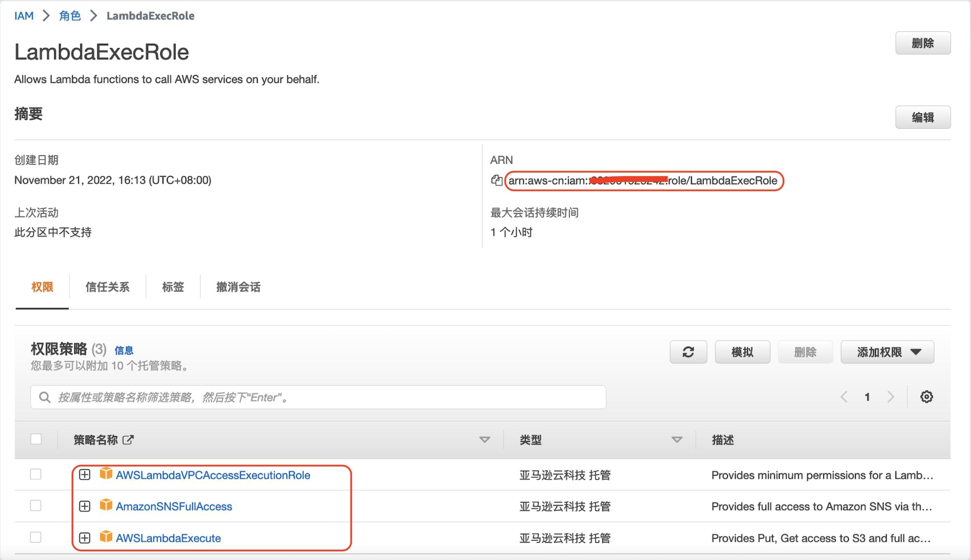Open the 角色 breadcrumb link
The image size is (971, 560).
(70, 16)
